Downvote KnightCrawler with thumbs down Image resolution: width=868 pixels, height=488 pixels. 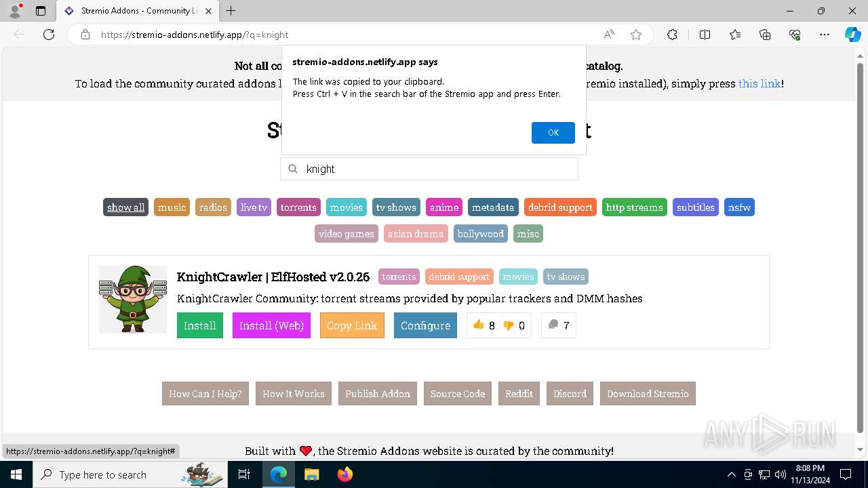point(509,325)
